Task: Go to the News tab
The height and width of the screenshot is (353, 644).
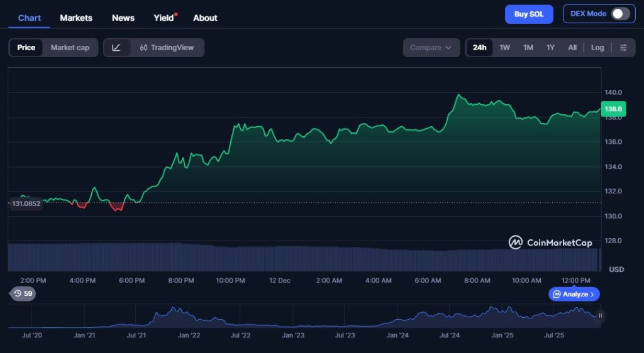Action: point(123,18)
